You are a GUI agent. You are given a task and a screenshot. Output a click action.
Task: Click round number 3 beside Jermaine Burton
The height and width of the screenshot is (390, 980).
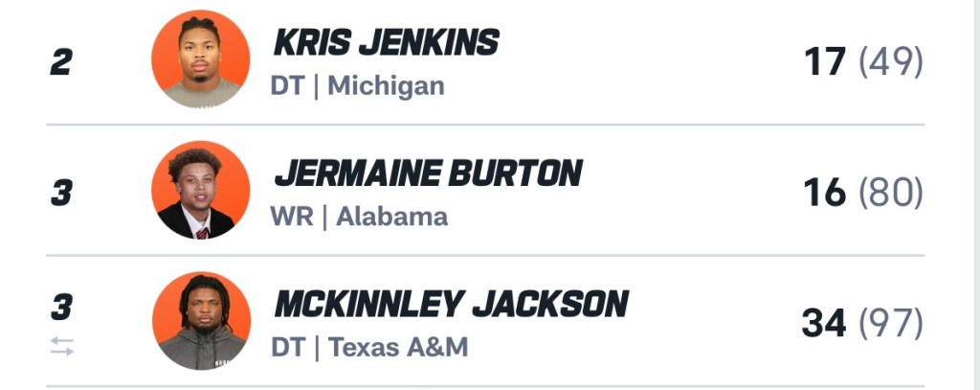click(61, 194)
